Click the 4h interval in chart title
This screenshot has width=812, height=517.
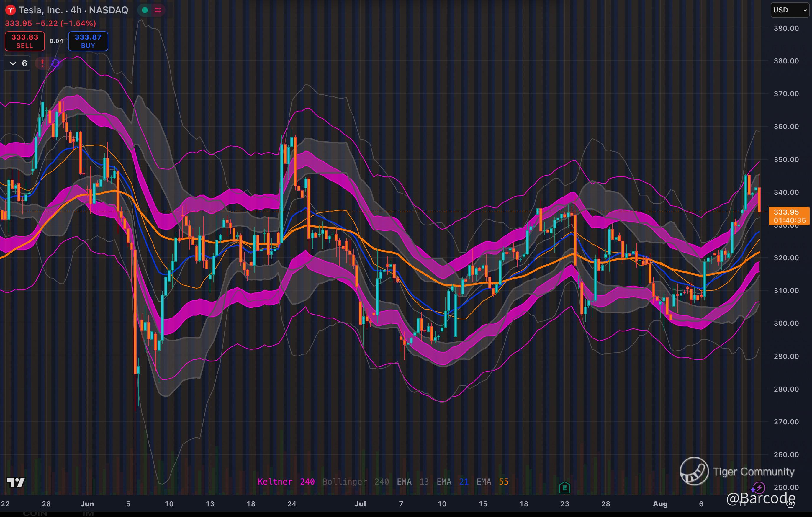point(76,10)
